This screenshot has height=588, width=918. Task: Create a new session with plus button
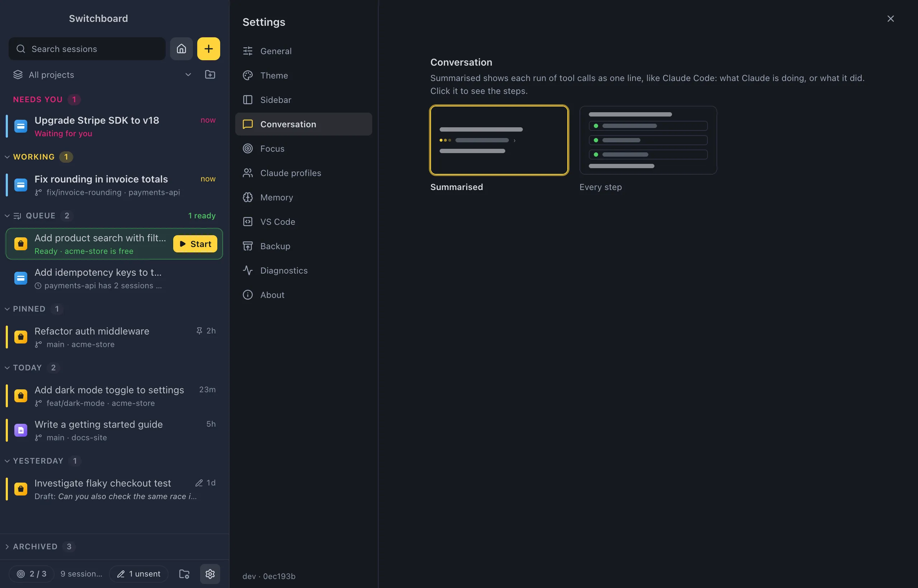(x=208, y=48)
